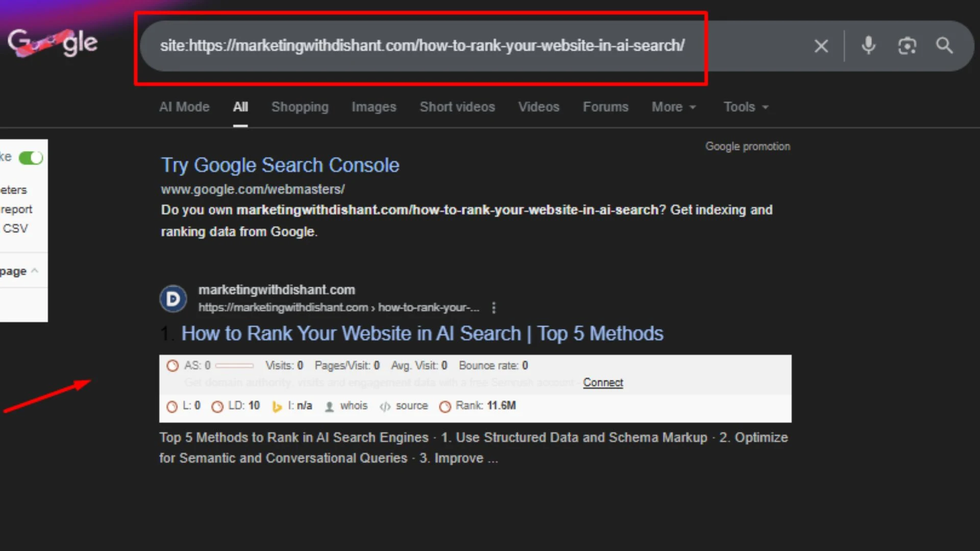Click the magnifying glass search icon

944,46
